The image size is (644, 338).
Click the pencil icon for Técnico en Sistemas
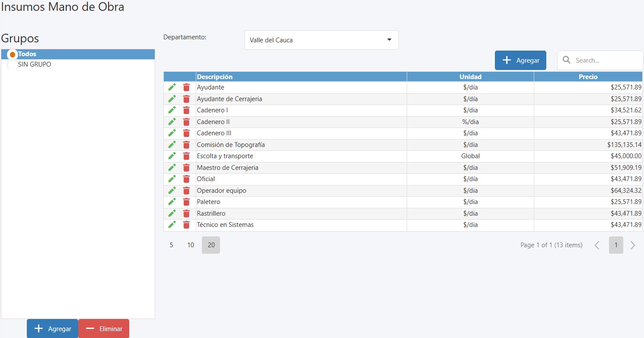[x=172, y=225]
